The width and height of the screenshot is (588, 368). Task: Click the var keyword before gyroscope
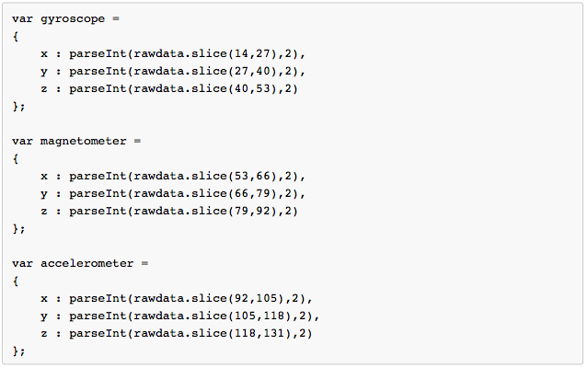(x=22, y=19)
